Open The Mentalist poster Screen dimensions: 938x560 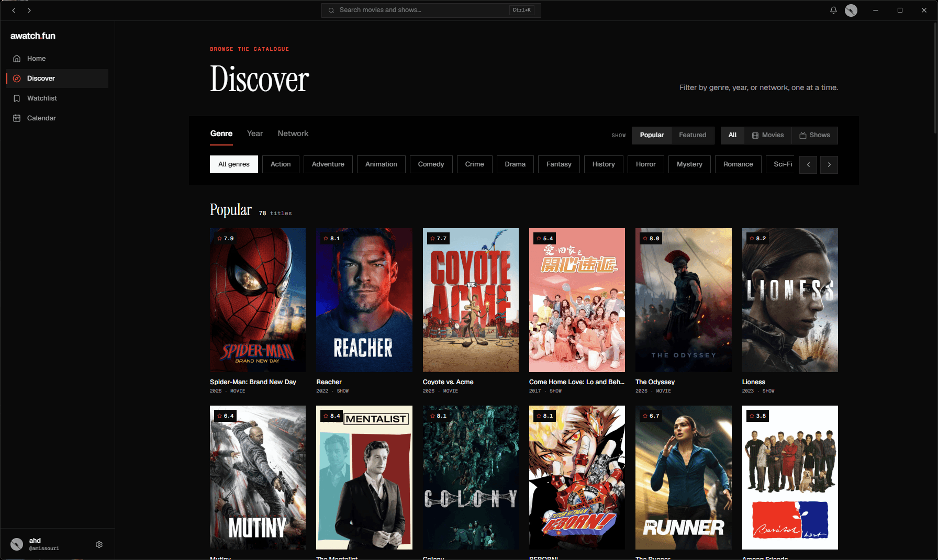(x=364, y=477)
